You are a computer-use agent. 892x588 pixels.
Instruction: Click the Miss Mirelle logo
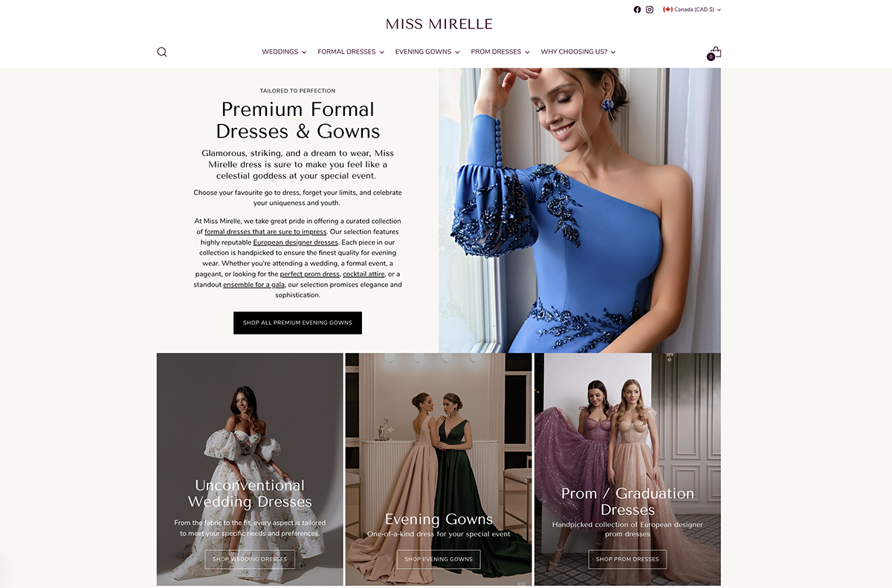(439, 24)
